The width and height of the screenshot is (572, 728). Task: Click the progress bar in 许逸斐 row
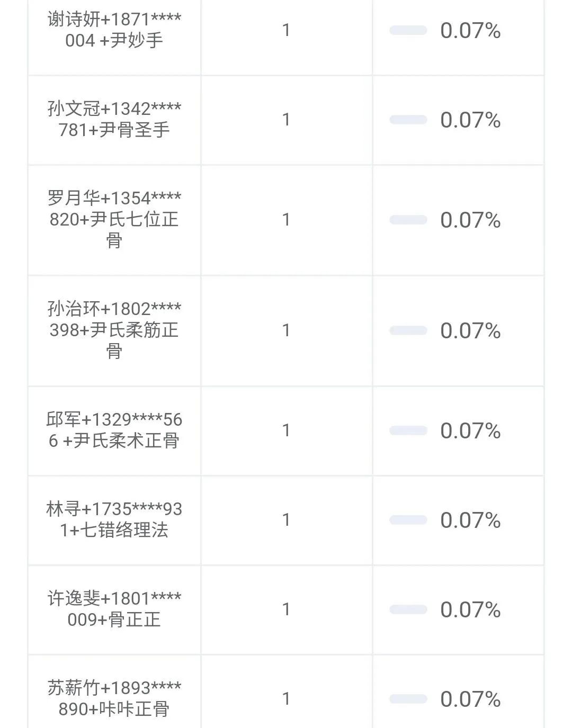[408, 609]
